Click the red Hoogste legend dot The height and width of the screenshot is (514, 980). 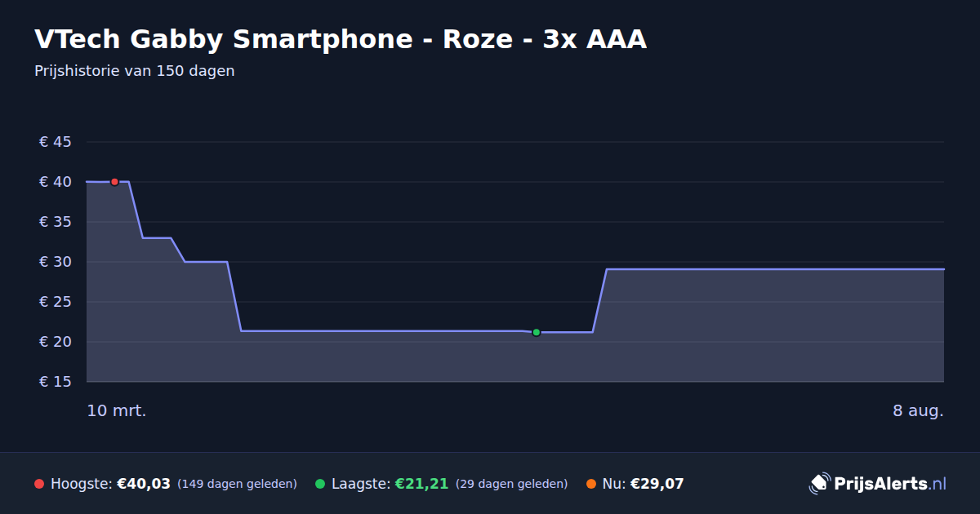click(39, 484)
